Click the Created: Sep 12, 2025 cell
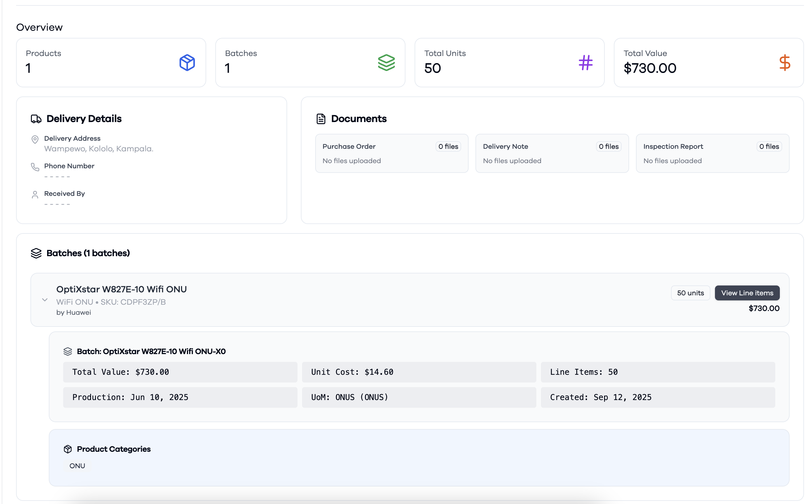Viewport: 812px width, 504px height. coord(658,397)
